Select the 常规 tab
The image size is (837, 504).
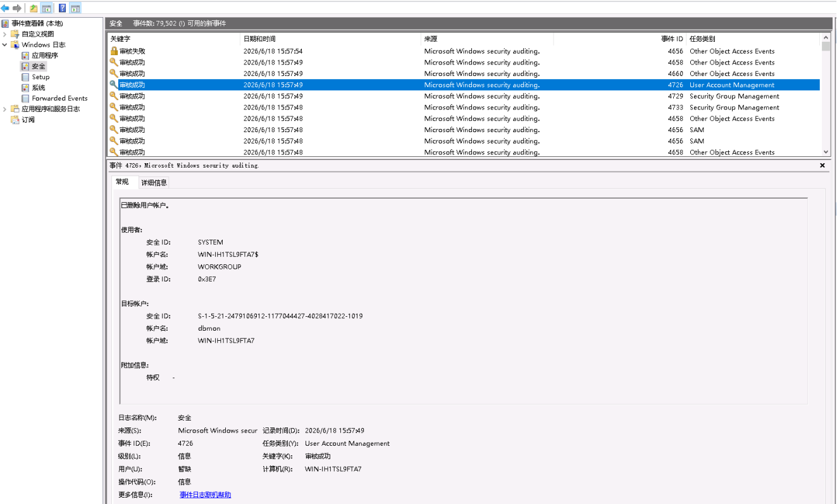(121, 182)
